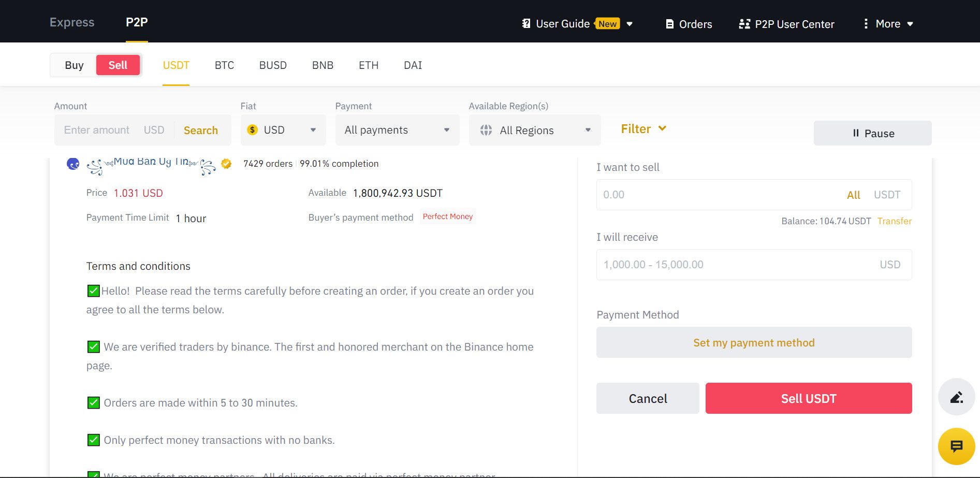This screenshot has height=478, width=980.
Task: Select the DAI coin tab
Action: [x=413, y=65]
